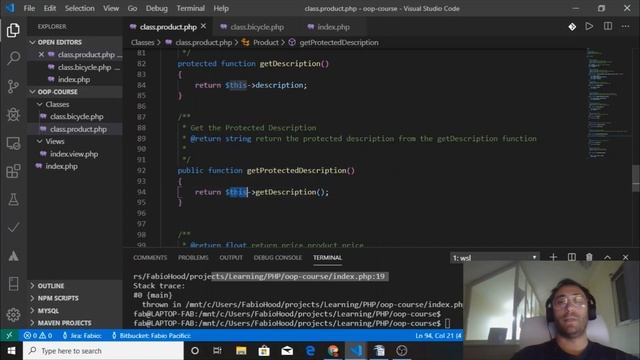
Task: Switch to the Debug Console panel tab
Action: [278, 258]
